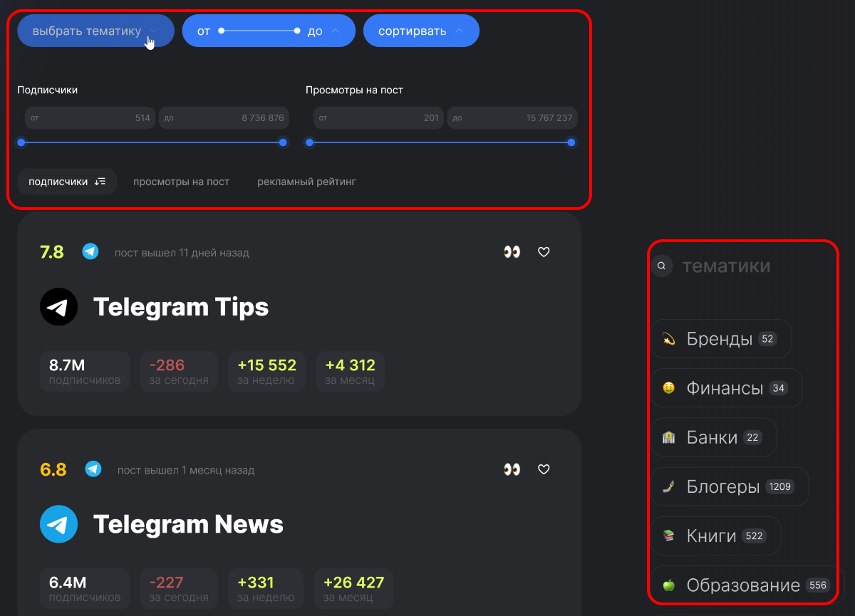Click the '8.7M подписчиков' stat

[x=85, y=372]
